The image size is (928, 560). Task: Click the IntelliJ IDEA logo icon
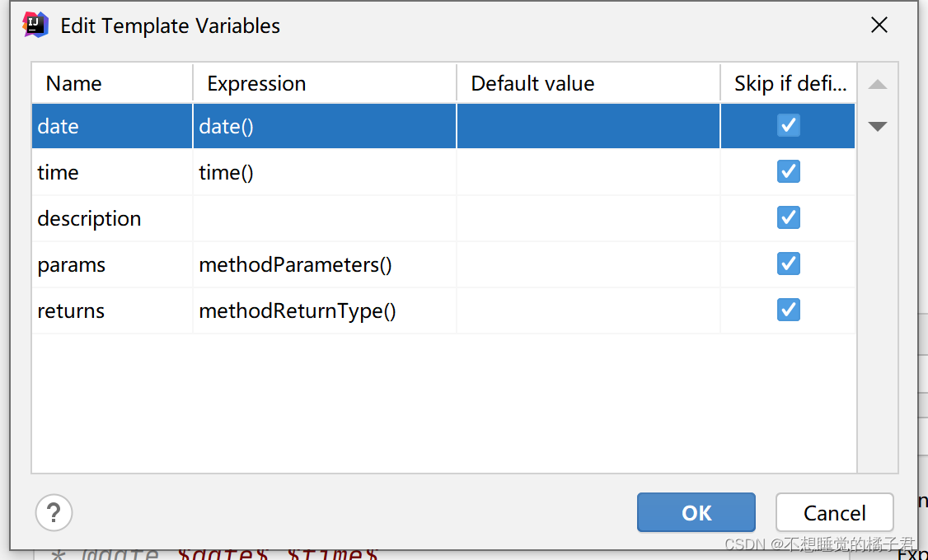click(x=35, y=25)
